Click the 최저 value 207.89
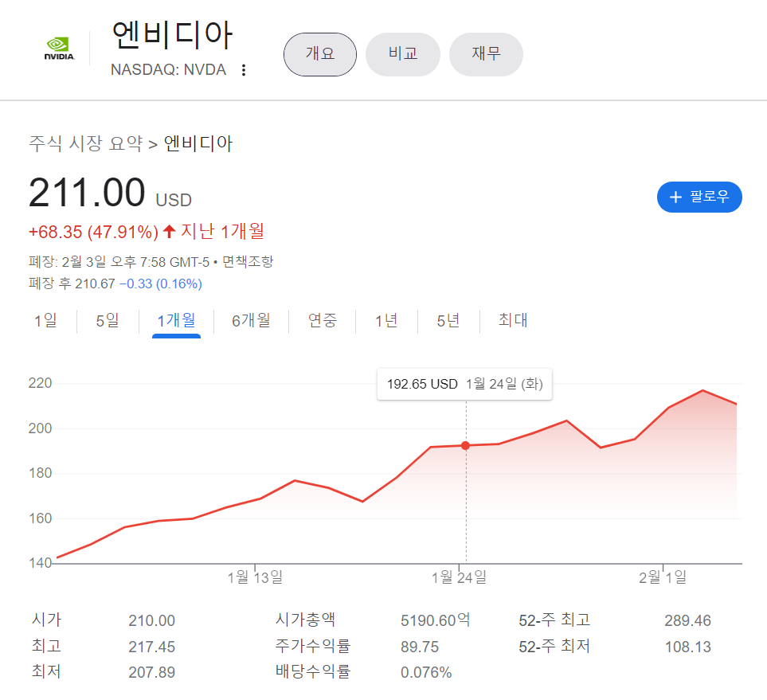This screenshot has width=767, height=700. (x=151, y=673)
